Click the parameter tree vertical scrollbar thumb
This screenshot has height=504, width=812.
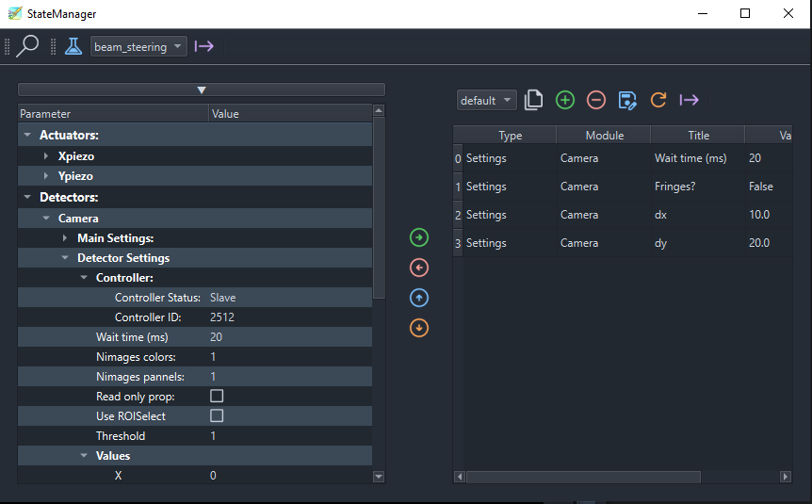pyautogui.click(x=379, y=207)
